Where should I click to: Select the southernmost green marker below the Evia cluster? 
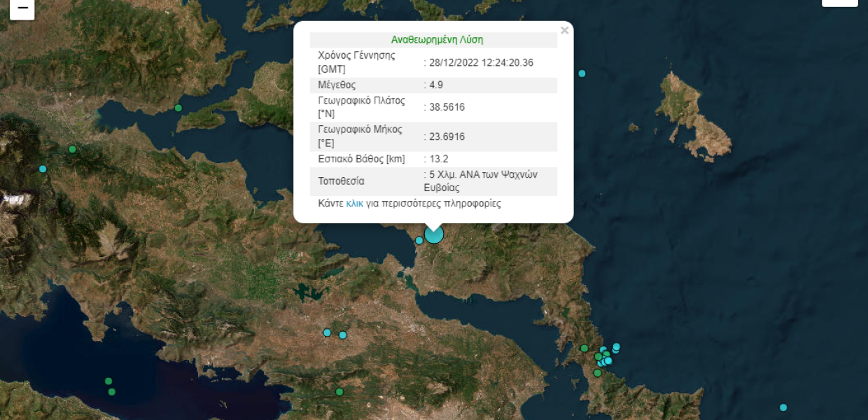pyautogui.click(x=597, y=373)
